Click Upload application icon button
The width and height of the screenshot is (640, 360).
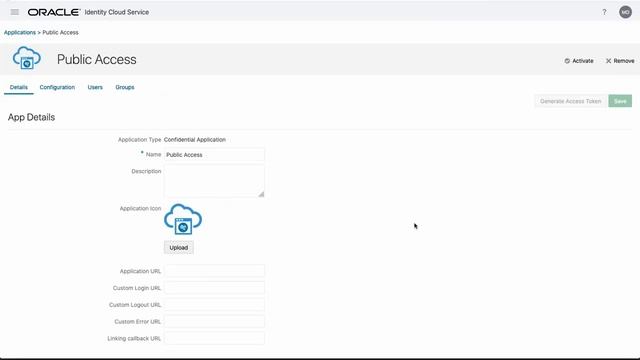(x=179, y=248)
